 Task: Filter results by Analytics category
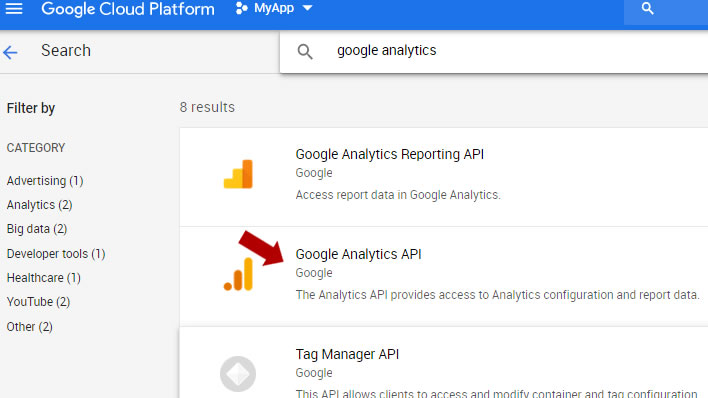[40, 205]
